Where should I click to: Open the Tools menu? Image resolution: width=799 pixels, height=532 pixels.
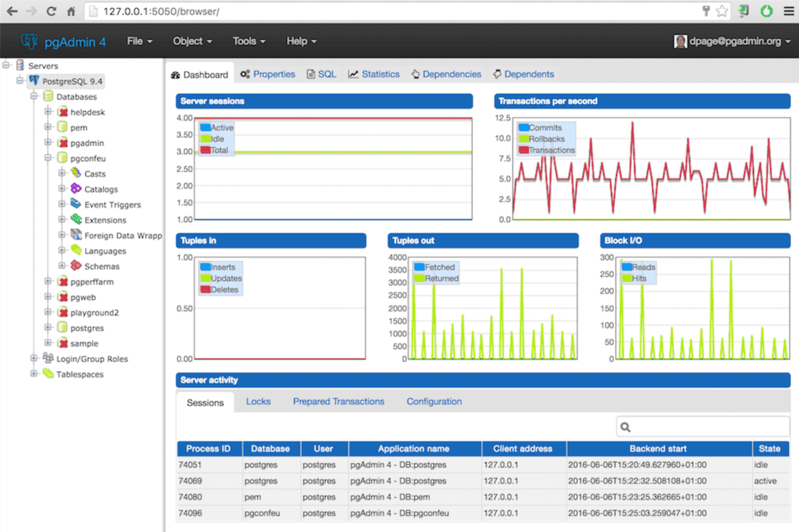click(x=249, y=41)
